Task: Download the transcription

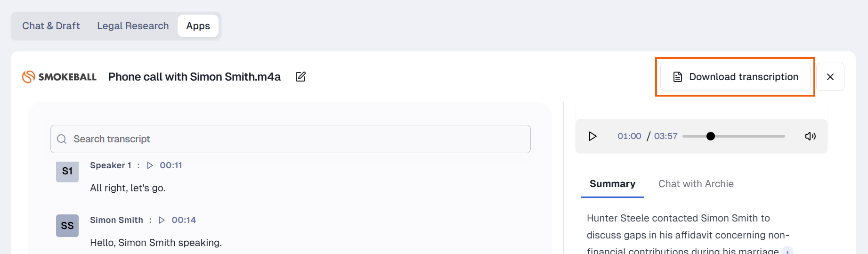Action: coord(735,77)
